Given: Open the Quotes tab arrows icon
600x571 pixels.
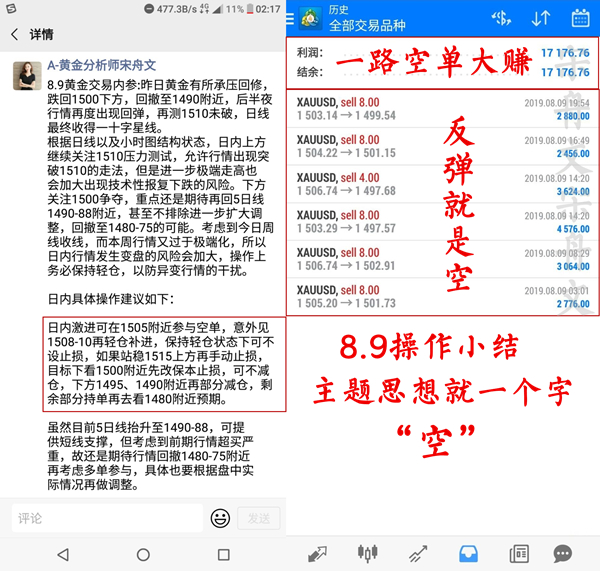Looking at the screenshot, I should [317, 554].
